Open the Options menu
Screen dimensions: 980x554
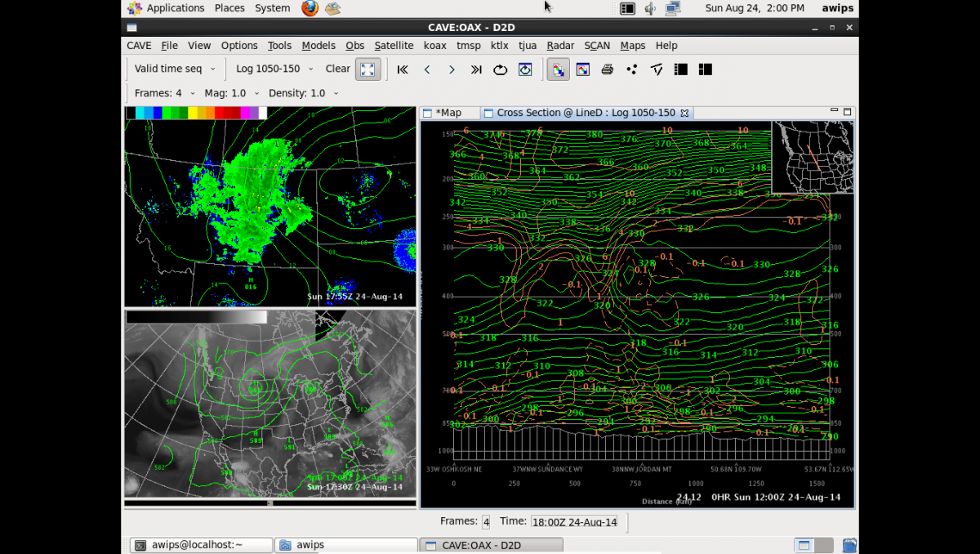(239, 46)
